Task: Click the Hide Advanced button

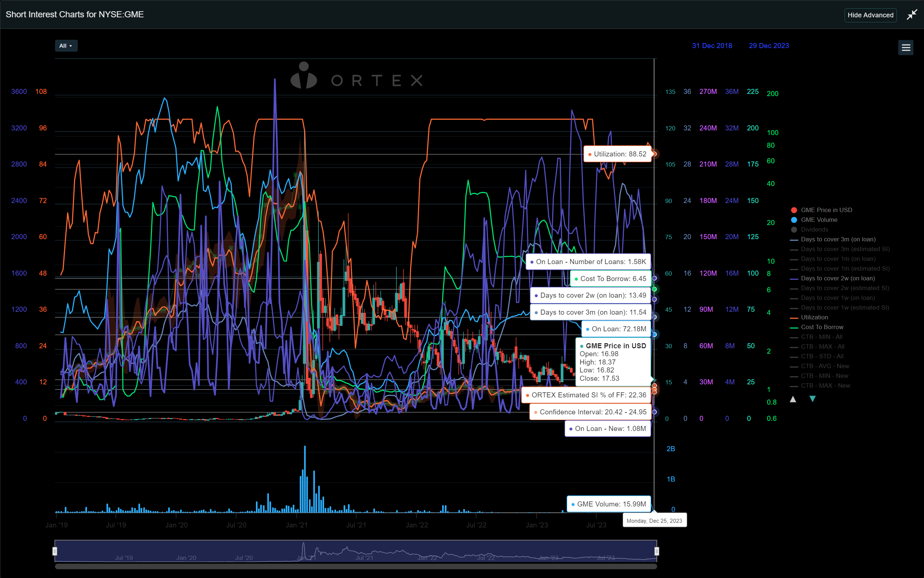Action: pyautogui.click(x=870, y=15)
